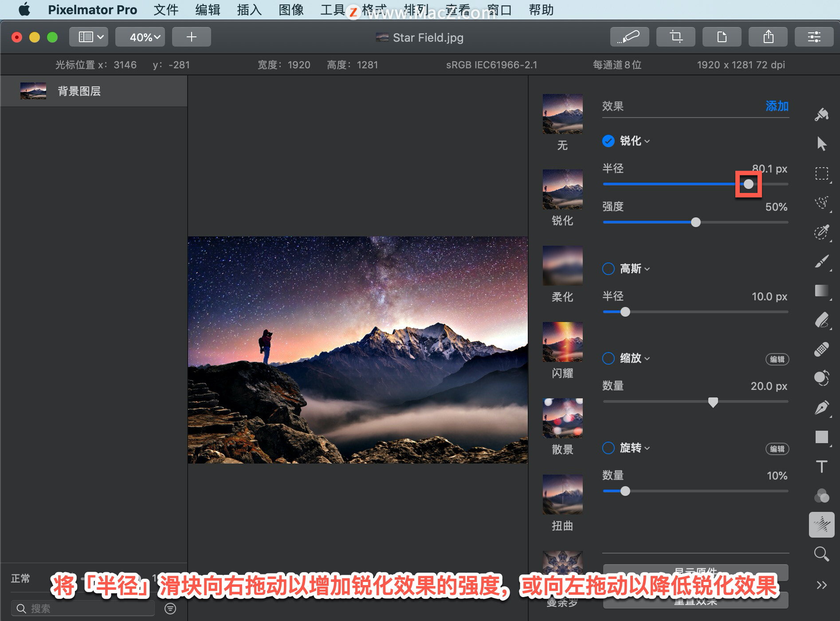Screen dimensions: 840x621
Task: Click the 锐化 半径 slider handle
Action: [x=749, y=184]
